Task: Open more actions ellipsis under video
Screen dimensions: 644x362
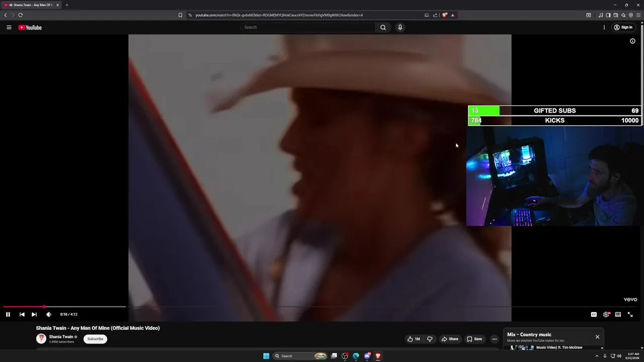Action: coord(494,339)
